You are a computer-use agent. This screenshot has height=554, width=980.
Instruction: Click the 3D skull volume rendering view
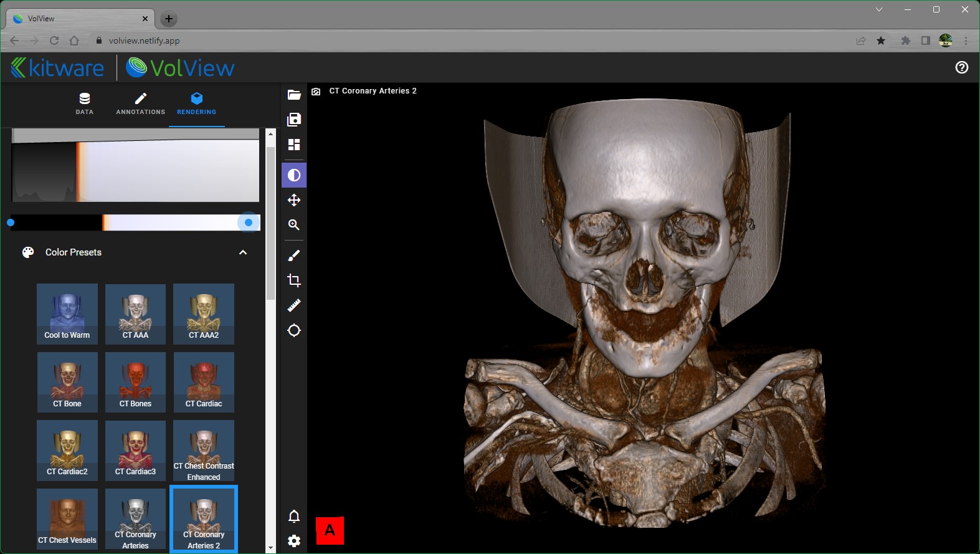tap(643, 318)
